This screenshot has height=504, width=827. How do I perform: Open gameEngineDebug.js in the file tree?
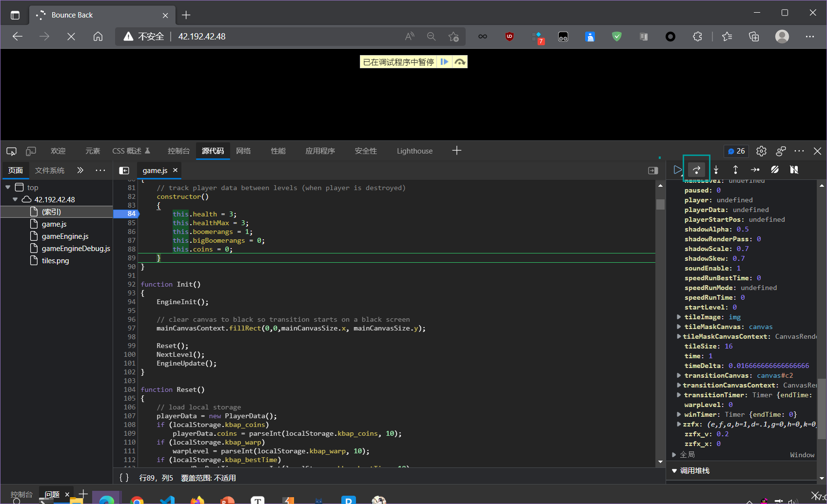(x=76, y=248)
